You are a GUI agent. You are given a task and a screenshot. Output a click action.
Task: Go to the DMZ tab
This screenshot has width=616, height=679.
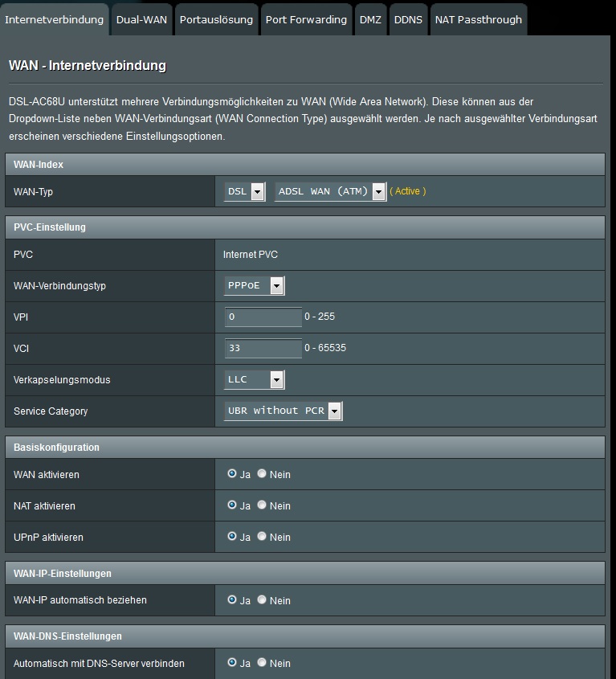tap(370, 19)
